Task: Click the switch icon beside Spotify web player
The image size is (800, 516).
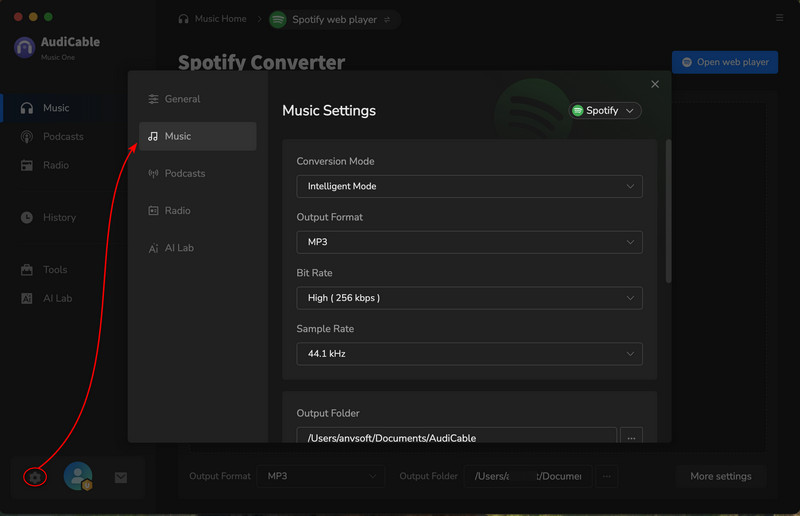Action: tap(387, 20)
